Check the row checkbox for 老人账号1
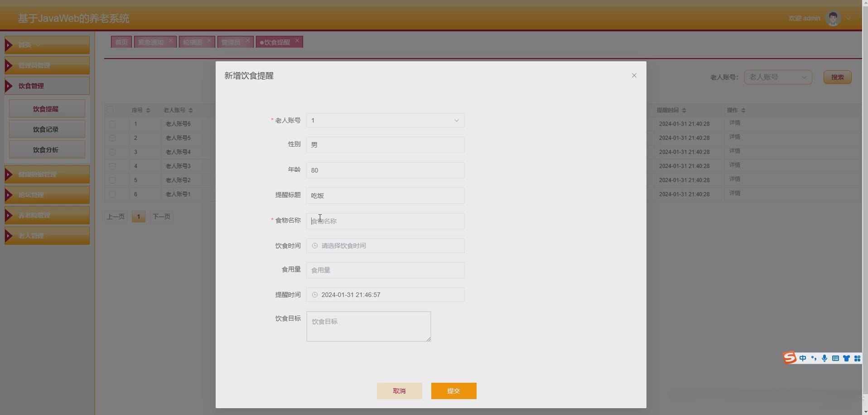Viewport: 868px width, 415px height. pyautogui.click(x=112, y=194)
